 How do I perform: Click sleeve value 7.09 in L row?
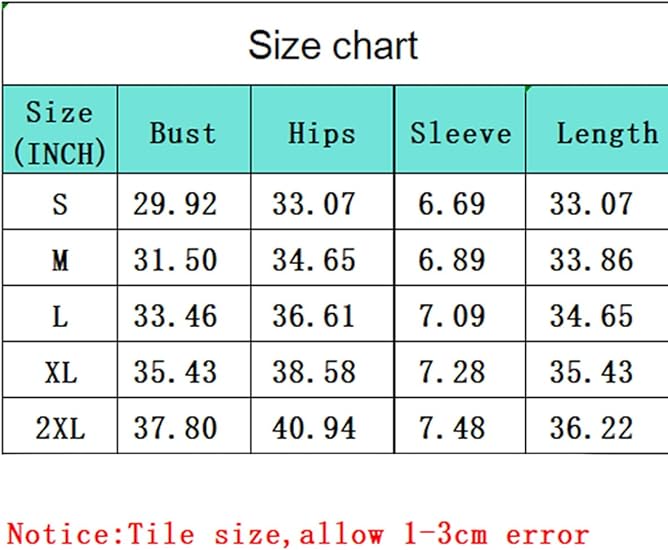pos(452,316)
